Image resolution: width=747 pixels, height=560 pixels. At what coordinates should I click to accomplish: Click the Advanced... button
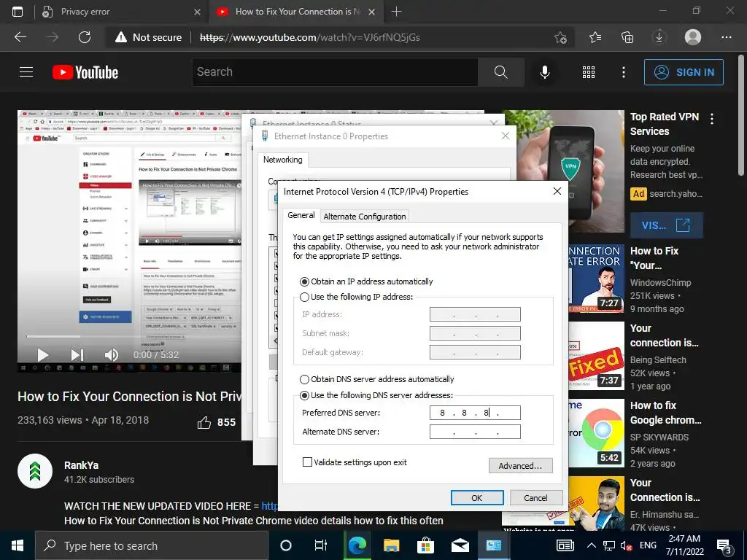click(x=520, y=466)
